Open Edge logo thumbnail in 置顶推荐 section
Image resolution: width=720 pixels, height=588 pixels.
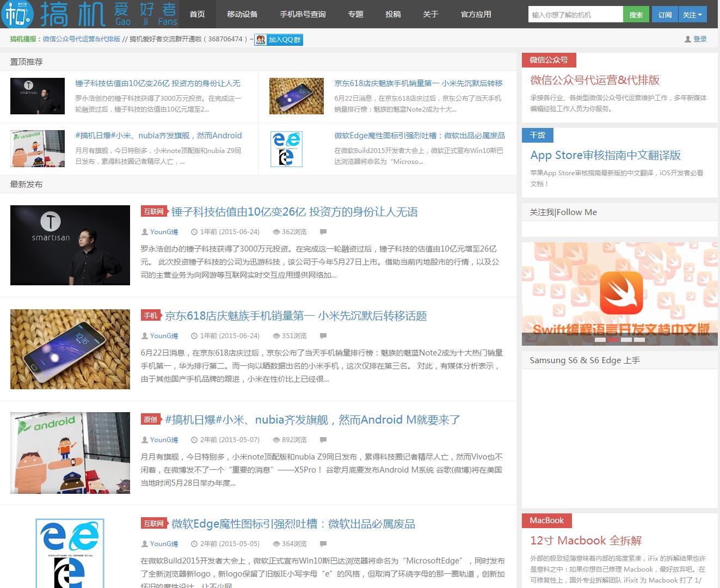[x=286, y=149]
